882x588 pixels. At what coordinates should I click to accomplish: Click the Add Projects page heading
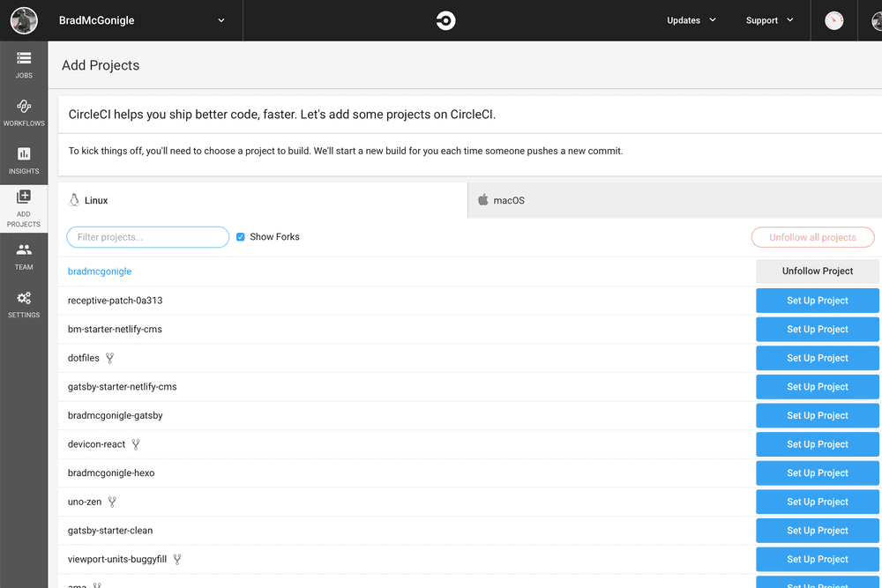click(x=101, y=65)
